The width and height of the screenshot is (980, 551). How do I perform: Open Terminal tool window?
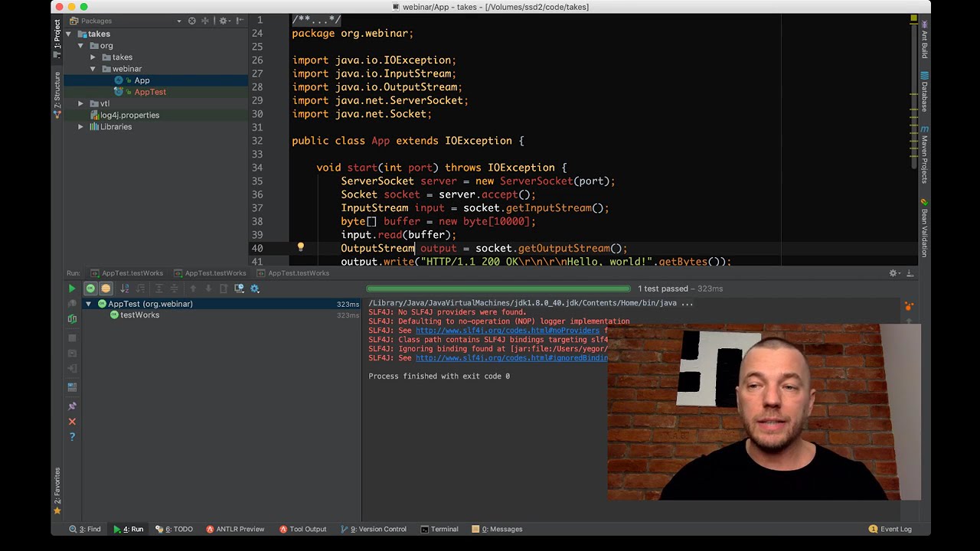(439, 529)
